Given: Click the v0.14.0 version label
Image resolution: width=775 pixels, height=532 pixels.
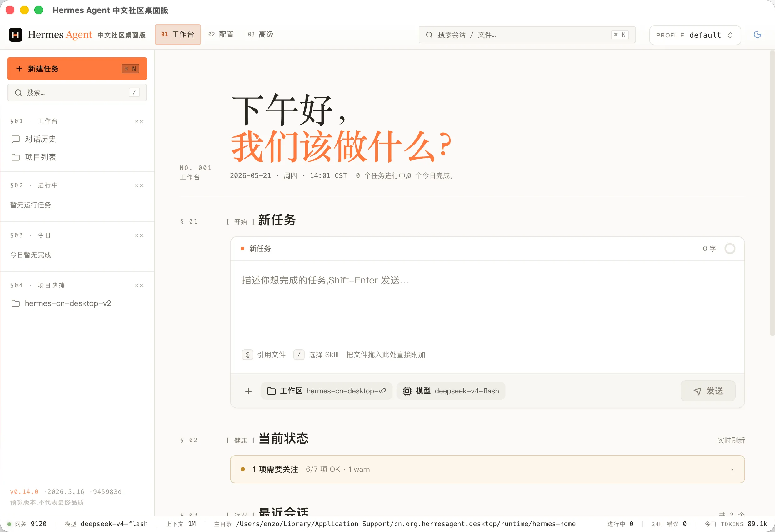Looking at the screenshot, I should click(24, 492).
